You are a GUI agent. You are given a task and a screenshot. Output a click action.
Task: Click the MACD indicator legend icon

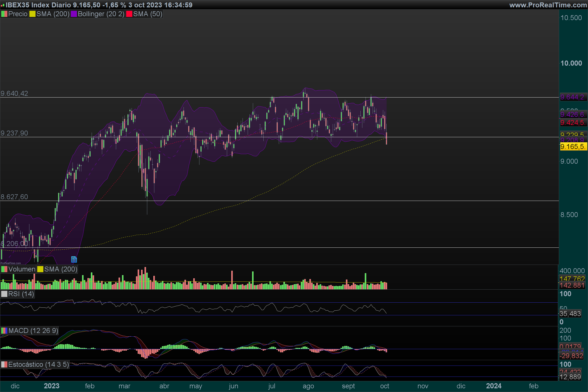4,331
